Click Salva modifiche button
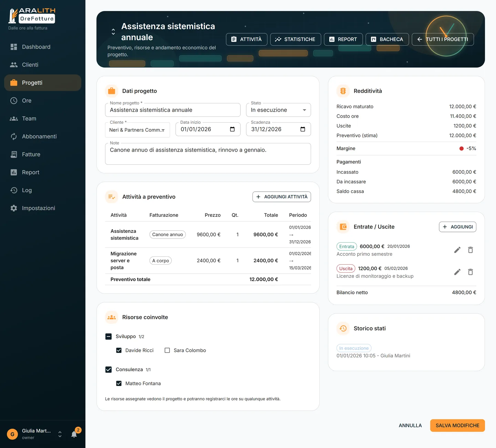 tap(457, 426)
